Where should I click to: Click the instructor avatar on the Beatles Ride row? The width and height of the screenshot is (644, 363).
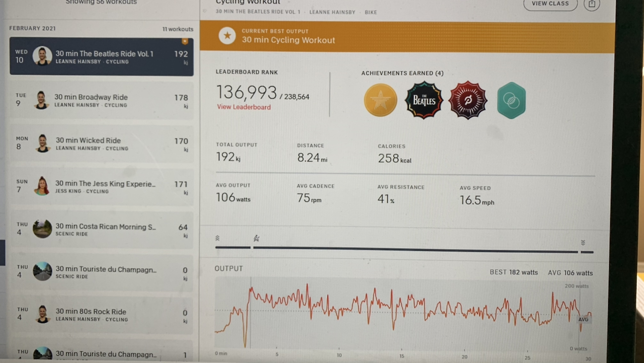[42, 56]
